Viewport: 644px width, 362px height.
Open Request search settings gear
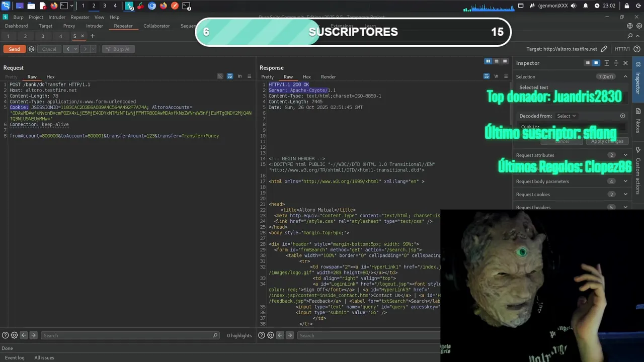[x=14, y=335]
